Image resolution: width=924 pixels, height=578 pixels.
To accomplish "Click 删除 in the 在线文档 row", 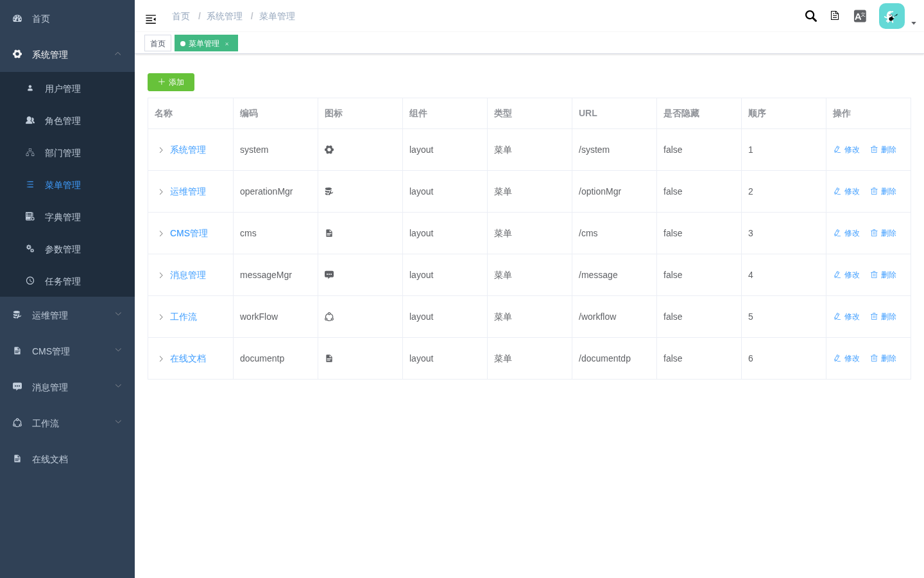I will 883,358.
